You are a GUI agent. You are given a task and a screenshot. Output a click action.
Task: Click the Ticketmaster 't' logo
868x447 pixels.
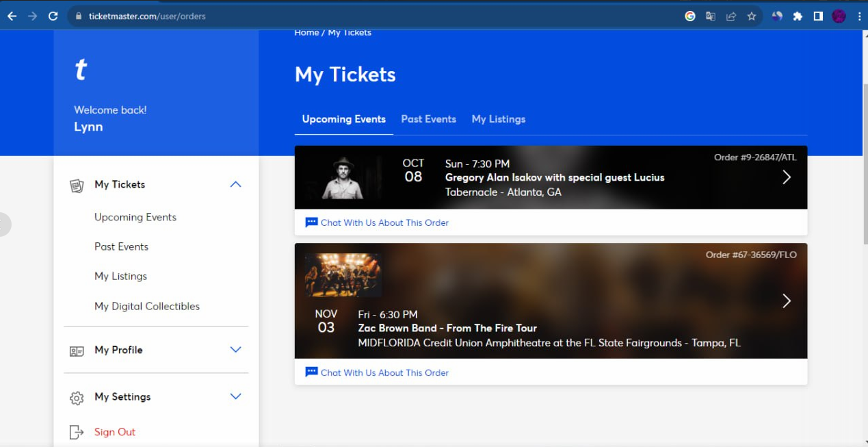[81, 70]
